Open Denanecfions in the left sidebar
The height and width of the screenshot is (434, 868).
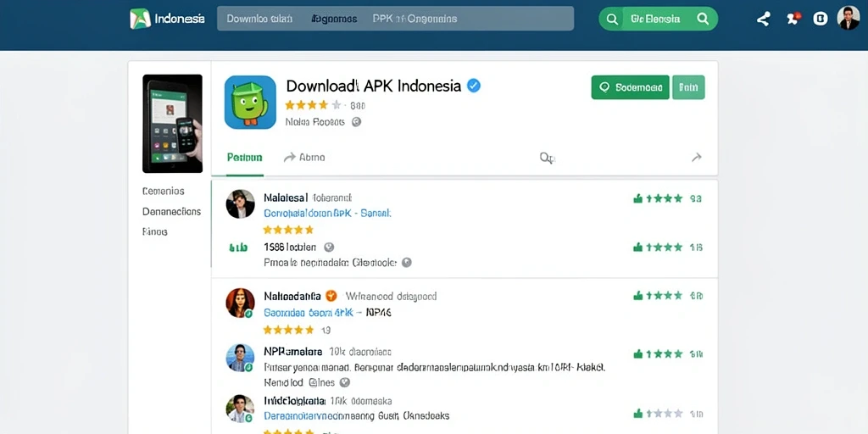click(171, 211)
